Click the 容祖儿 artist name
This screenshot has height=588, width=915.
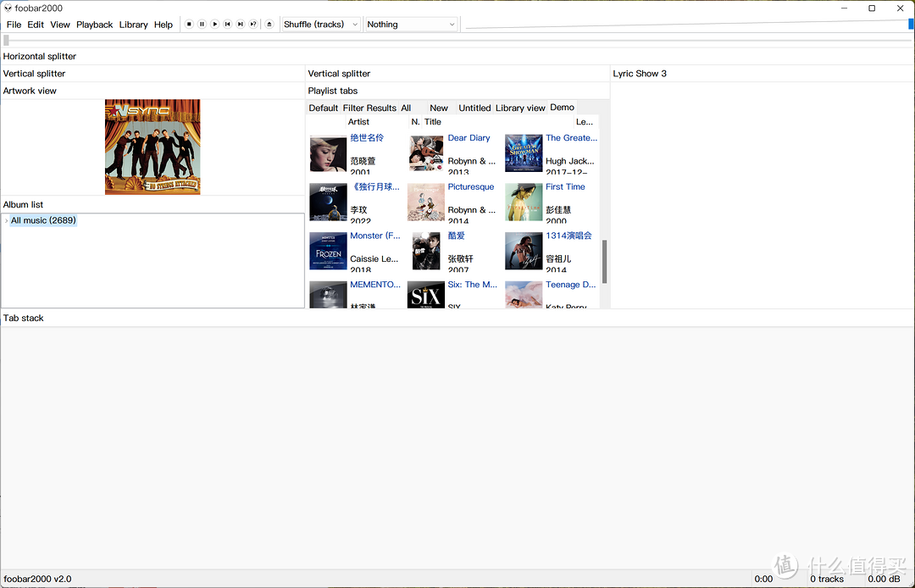pyautogui.click(x=558, y=259)
